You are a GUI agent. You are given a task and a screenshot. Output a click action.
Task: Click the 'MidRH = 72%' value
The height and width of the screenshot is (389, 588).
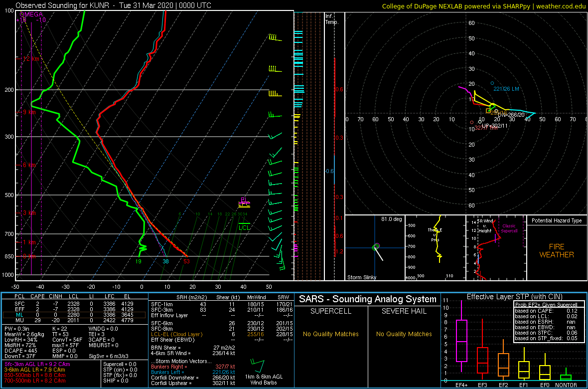click(20, 345)
